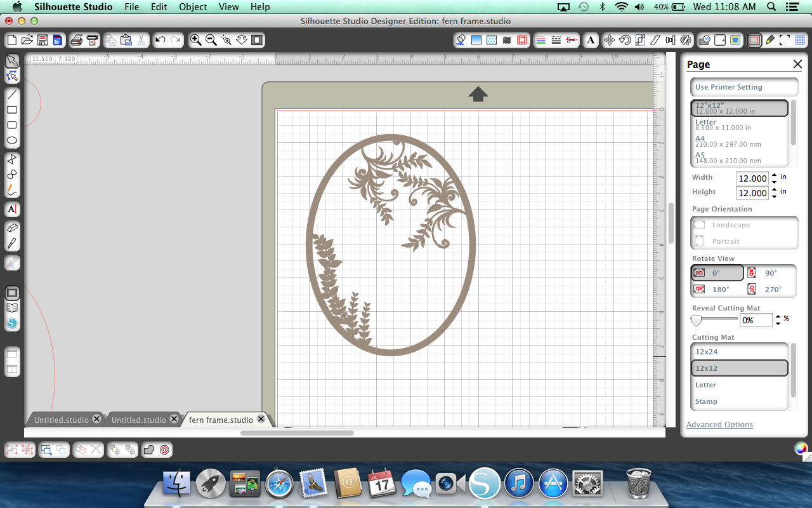Screen dimensions: 812x508
Task: Select the Text tool in left toolbar
Action: click(x=12, y=209)
